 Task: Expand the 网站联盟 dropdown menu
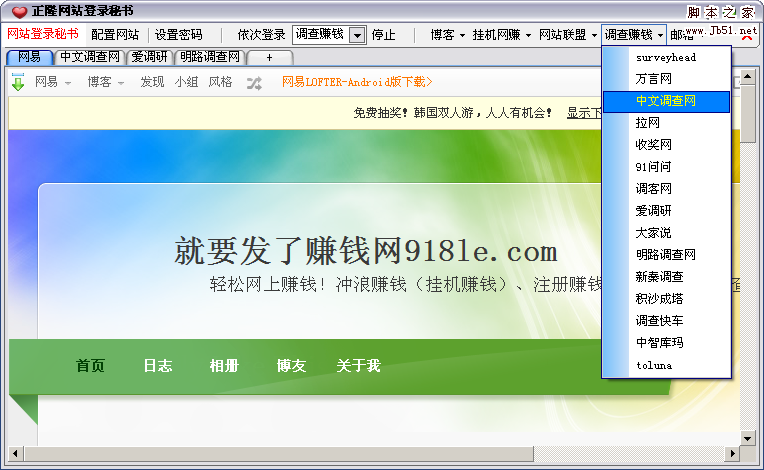tap(568, 35)
